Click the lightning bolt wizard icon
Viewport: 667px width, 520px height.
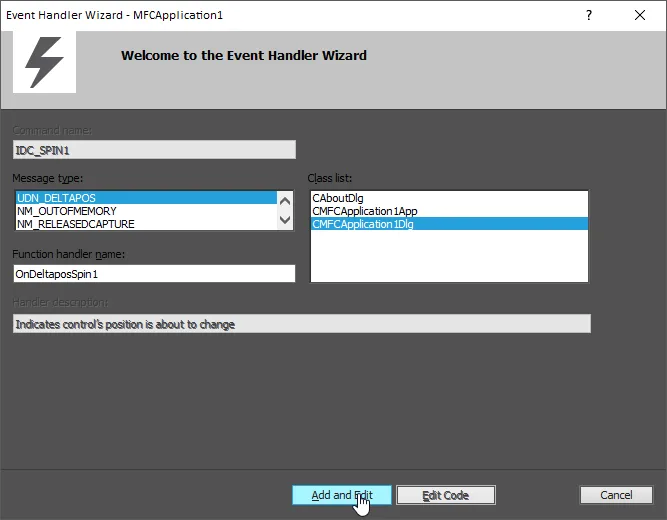pos(44,62)
